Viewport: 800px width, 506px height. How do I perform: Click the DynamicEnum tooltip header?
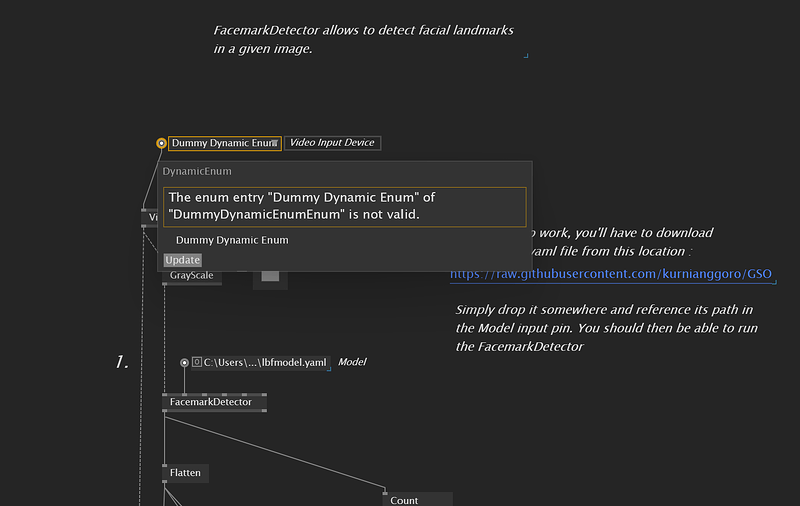click(x=198, y=172)
